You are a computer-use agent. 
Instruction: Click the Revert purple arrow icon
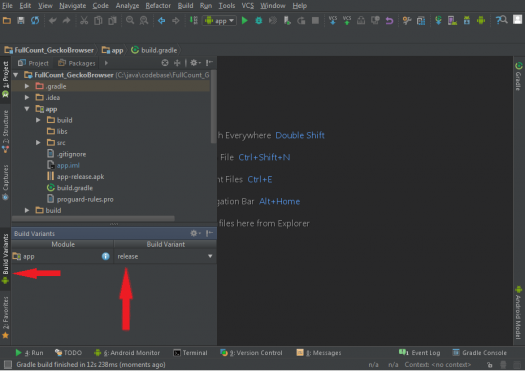click(x=389, y=21)
